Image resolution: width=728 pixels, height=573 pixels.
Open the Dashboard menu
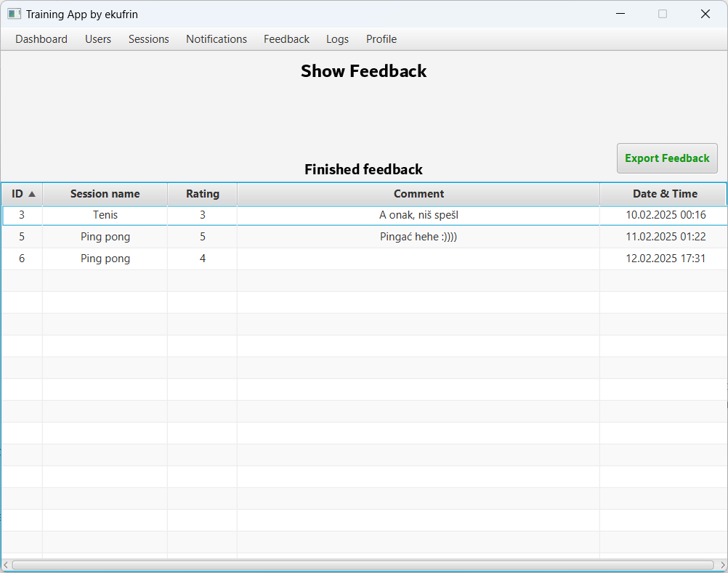[x=41, y=39]
